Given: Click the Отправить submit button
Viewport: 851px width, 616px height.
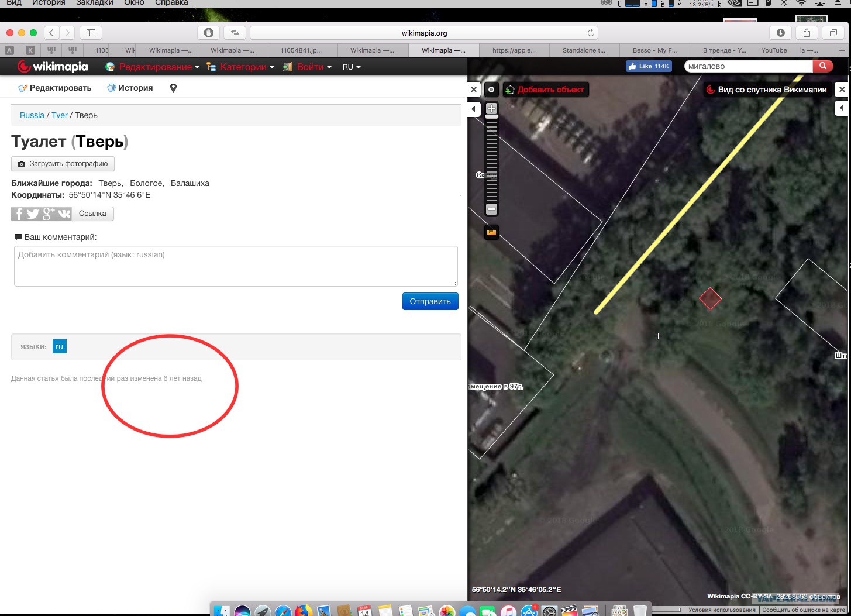Looking at the screenshot, I should point(430,301).
